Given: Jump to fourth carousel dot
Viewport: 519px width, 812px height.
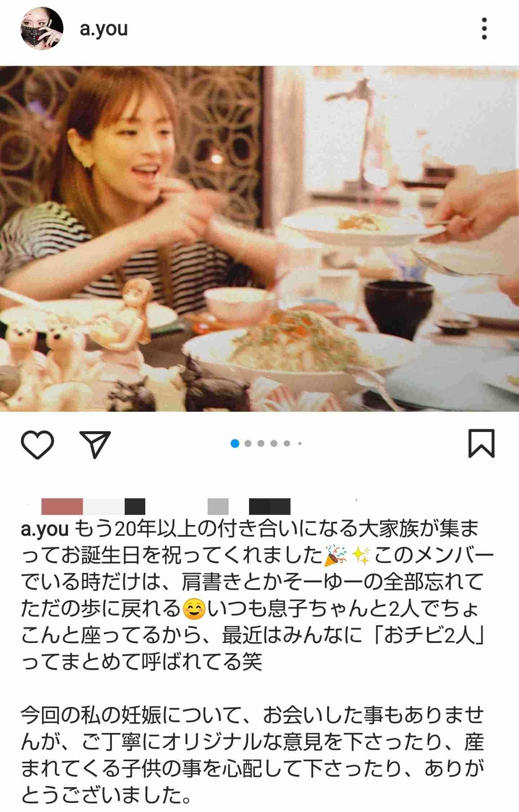Looking at the screenshot, I should 274,443.
